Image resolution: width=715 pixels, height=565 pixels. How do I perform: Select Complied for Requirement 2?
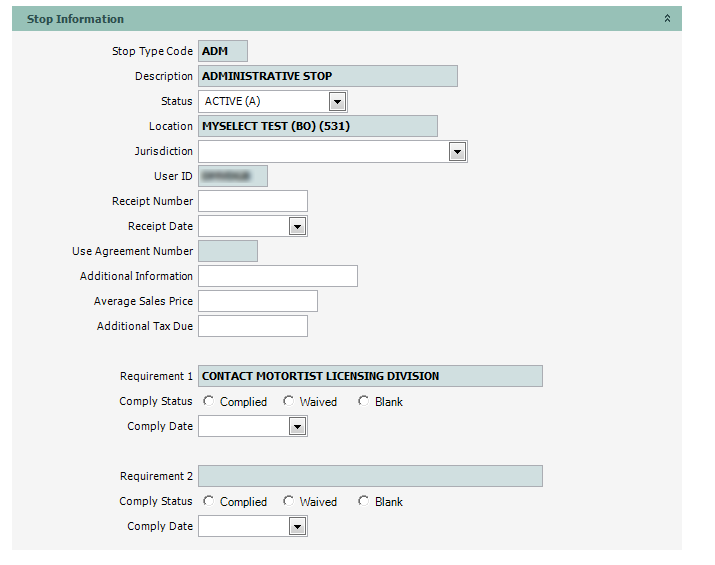pos(208,501)
